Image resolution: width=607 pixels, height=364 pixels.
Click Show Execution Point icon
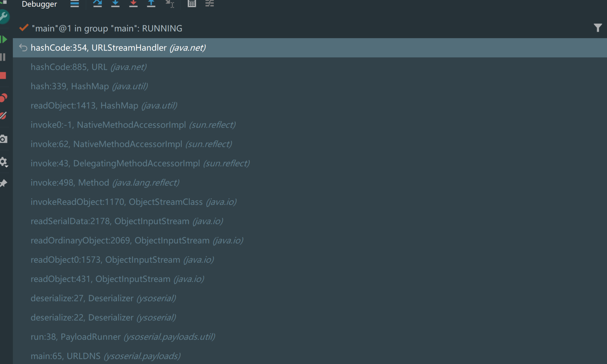(75, 4)
